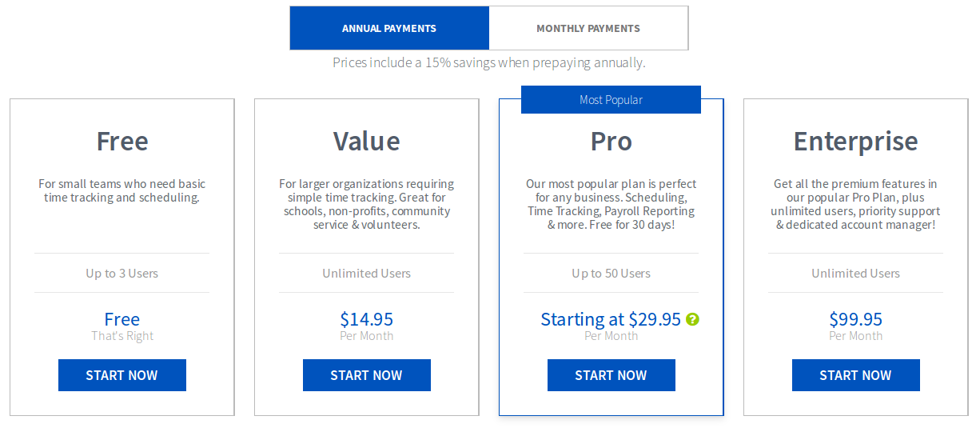Select the Free plan heading

coord(122,142)
